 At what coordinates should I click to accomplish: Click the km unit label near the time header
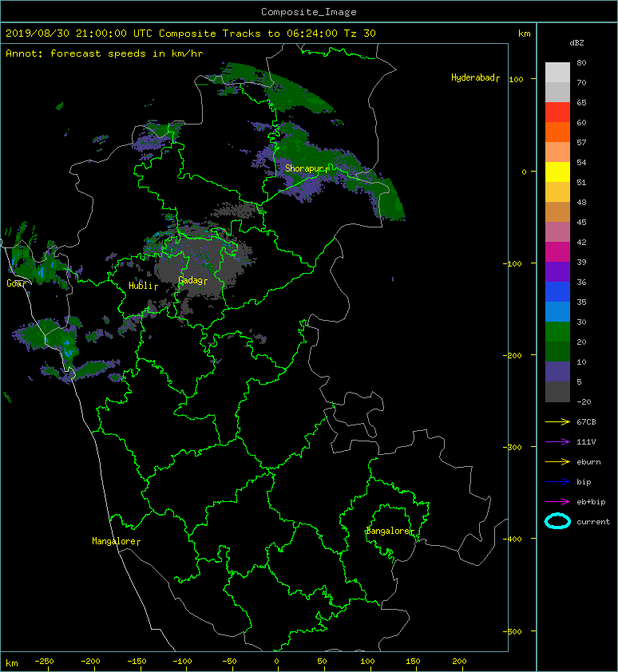point(524,34)
